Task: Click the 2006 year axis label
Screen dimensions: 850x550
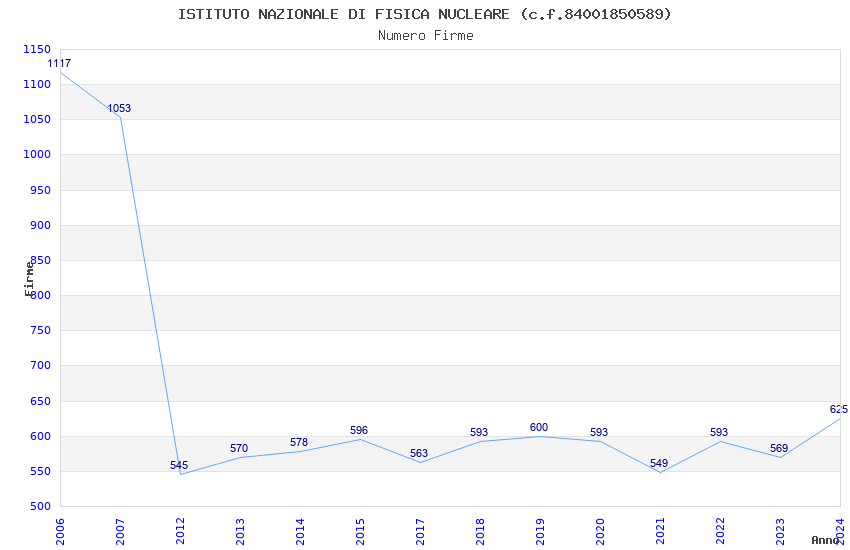Action: click(60, 531)
